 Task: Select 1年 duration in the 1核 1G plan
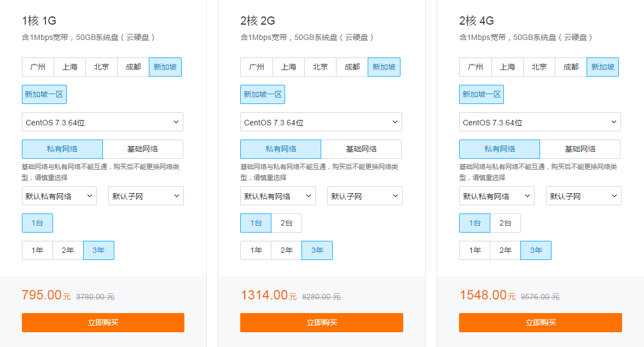[x=37, y=250]
